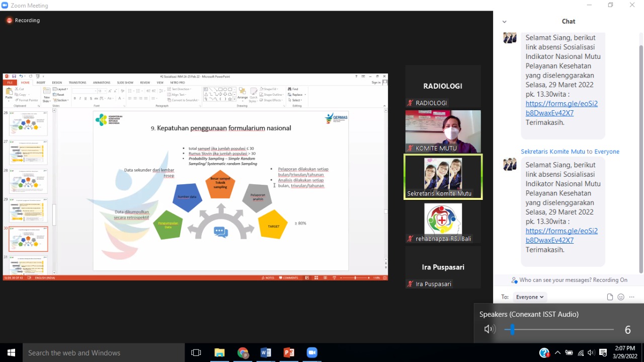Image resolution: width=644 pixels, height=362 pixels.
Task: Open Chrome from the taskbar
Action: [x=243, y=352]
